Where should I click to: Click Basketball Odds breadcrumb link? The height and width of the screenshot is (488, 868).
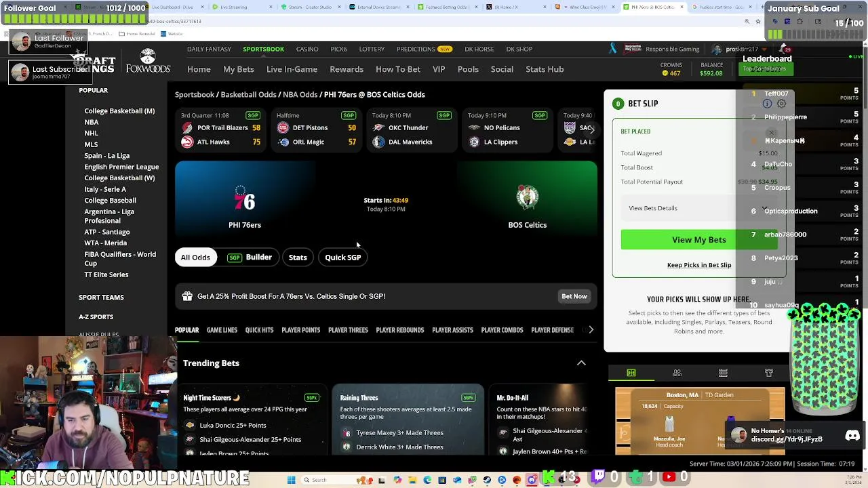248,95
